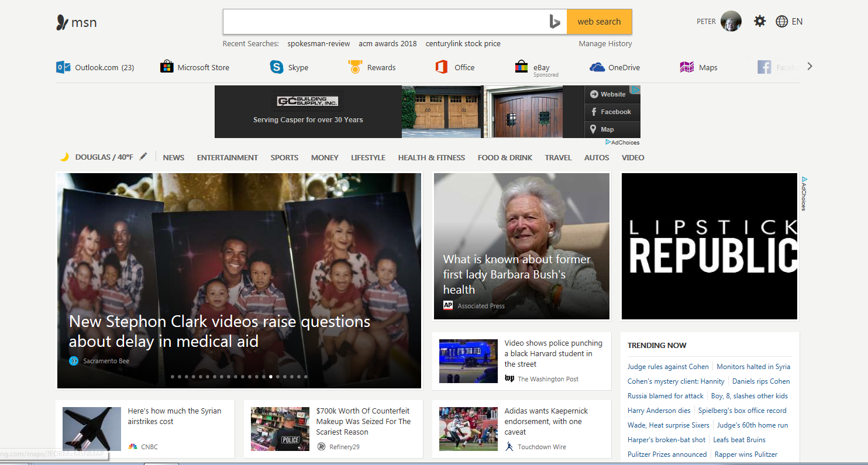Image resolution: width=868 pixels, height=465 pixels.
Task: Click the Website button in the ad
Action: click(x=612, y=94)
